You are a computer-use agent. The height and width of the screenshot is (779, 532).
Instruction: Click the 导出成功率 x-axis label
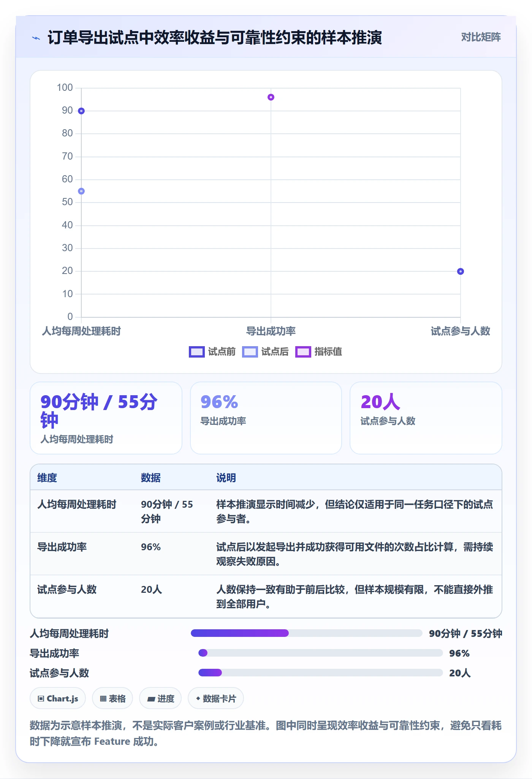tap(271, 331)
